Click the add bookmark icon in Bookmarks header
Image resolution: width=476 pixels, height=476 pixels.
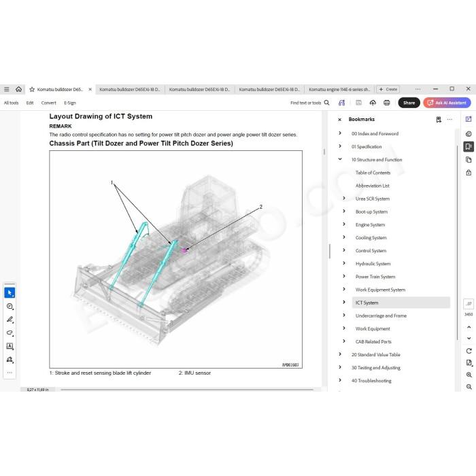439,119
